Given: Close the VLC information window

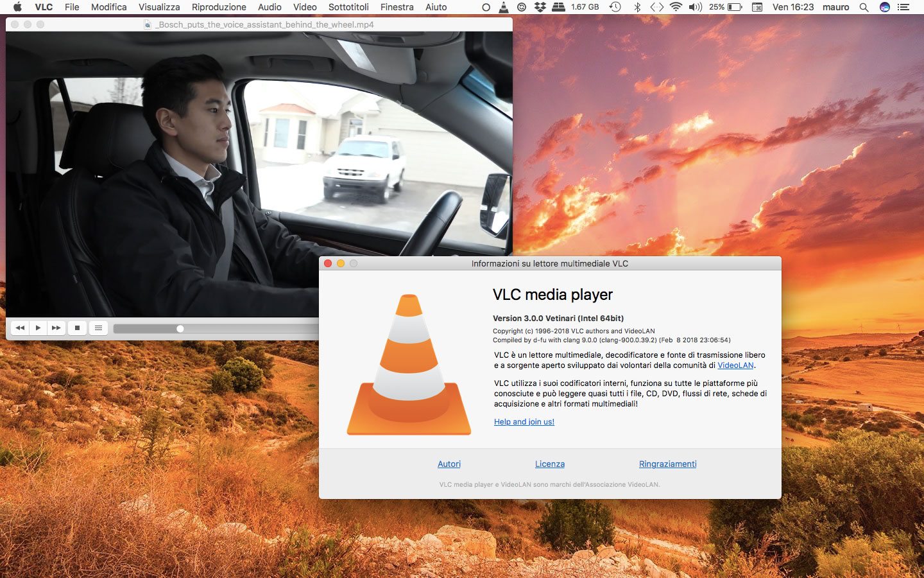Looking at the screenshot, I should [328, 263].
